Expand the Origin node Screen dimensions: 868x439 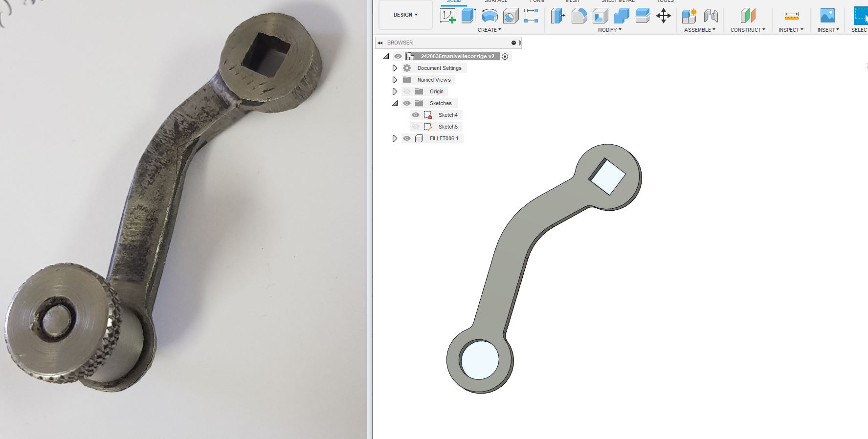[x=395, y=91]
